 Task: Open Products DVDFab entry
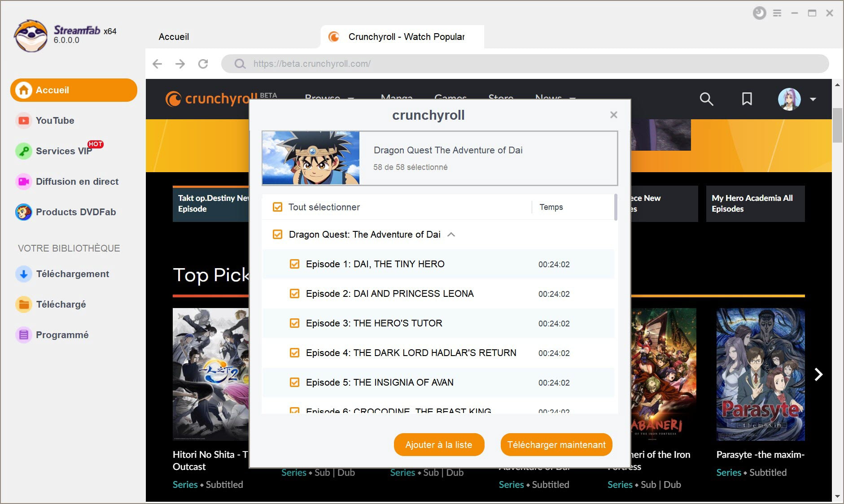(x=66, y=212)
